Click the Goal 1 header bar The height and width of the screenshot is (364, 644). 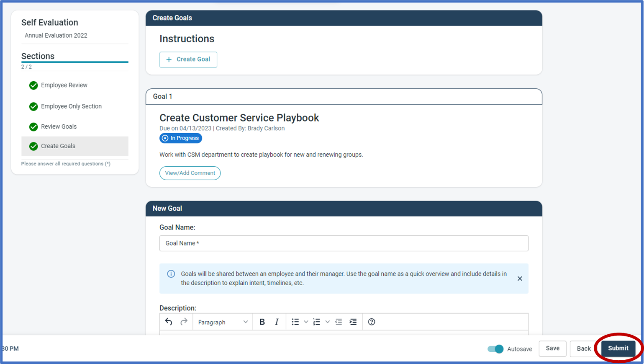pyautogui.click(x=344, y=97)
